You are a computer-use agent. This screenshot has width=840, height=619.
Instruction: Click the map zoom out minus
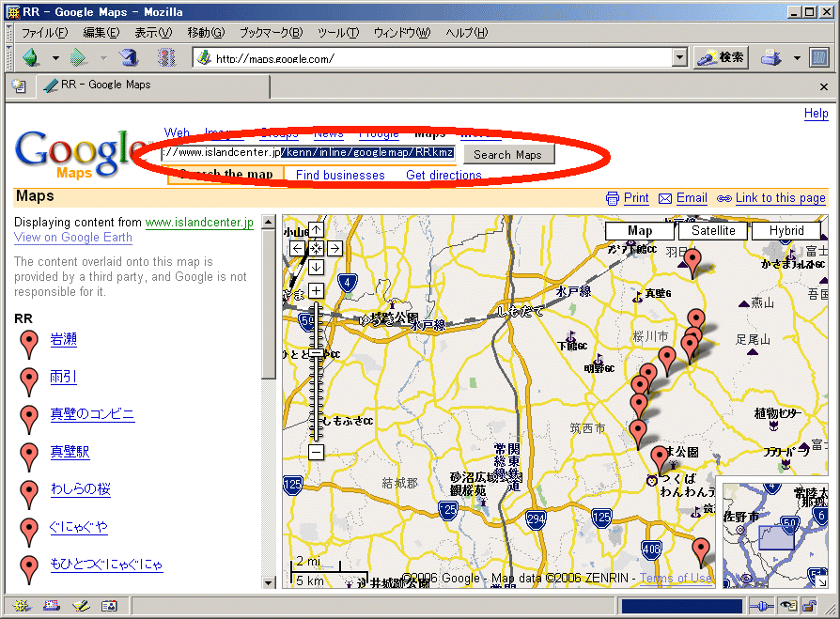(x=316, y=453)
